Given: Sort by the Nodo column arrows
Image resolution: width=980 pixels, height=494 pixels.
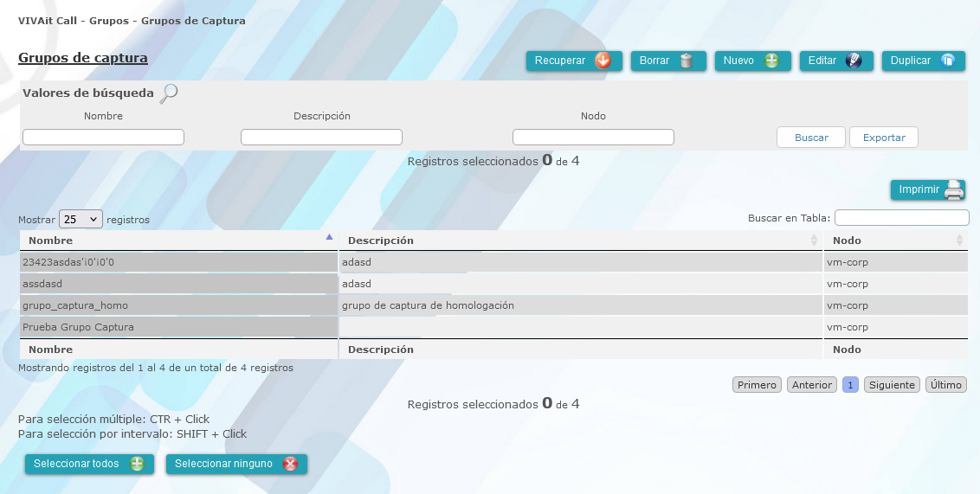Looking at the screenshot, I should point(959,240).
